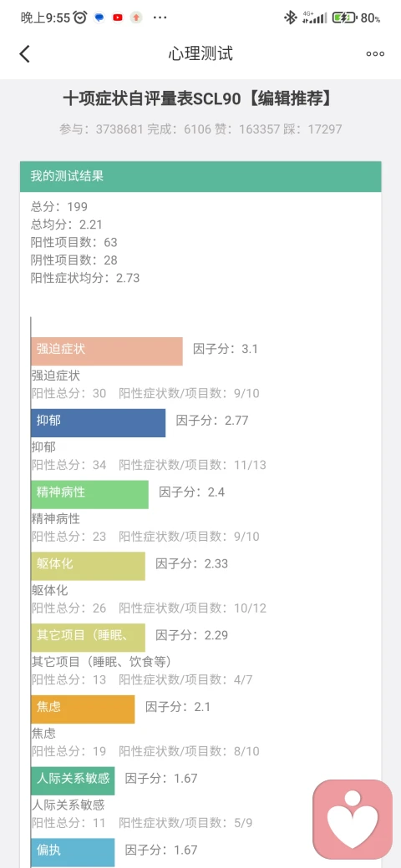401x868 pixels.
Task: Select the 精神病性 green bar
Action: (89, 494)
